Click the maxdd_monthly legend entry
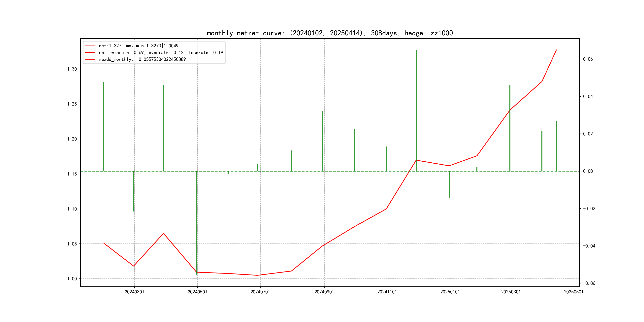This screenshot has width=644, height=322. point(142,59)
